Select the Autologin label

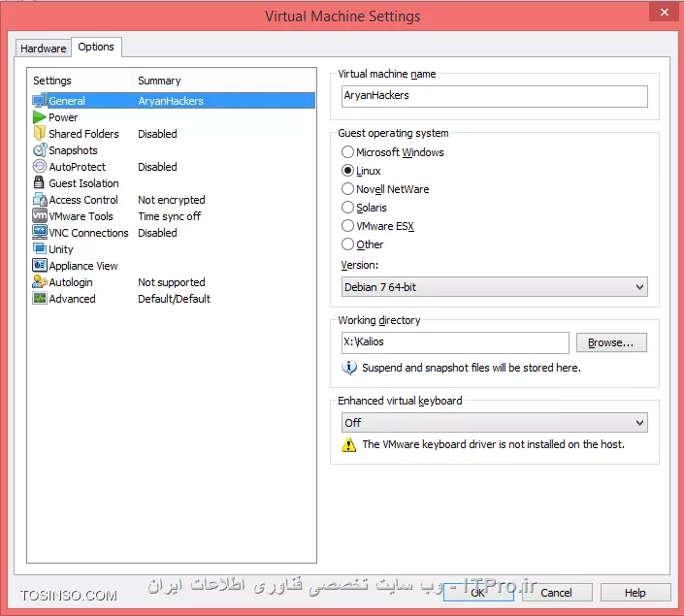click(71, 282)
